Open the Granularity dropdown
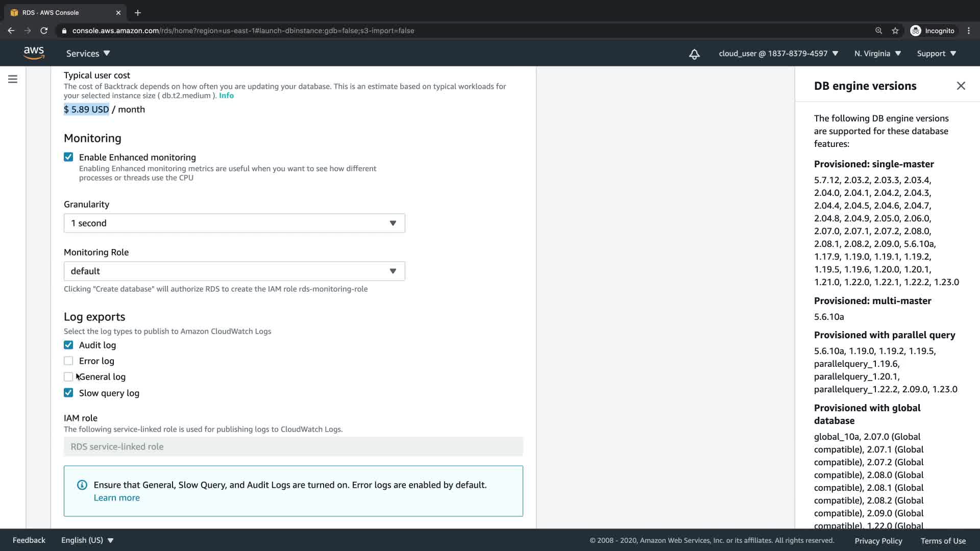The height and width of the screenshot is (551, 980). (234, 223)
